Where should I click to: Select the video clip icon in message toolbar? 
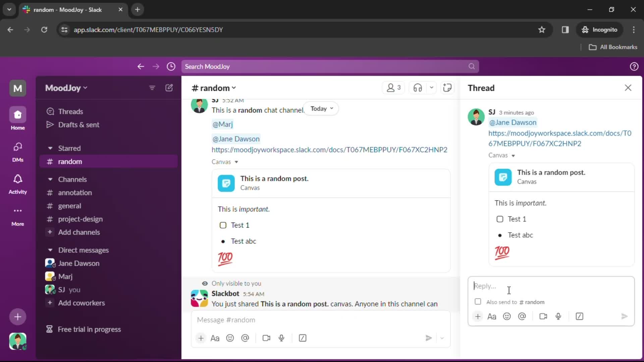(x=266, y=338)
